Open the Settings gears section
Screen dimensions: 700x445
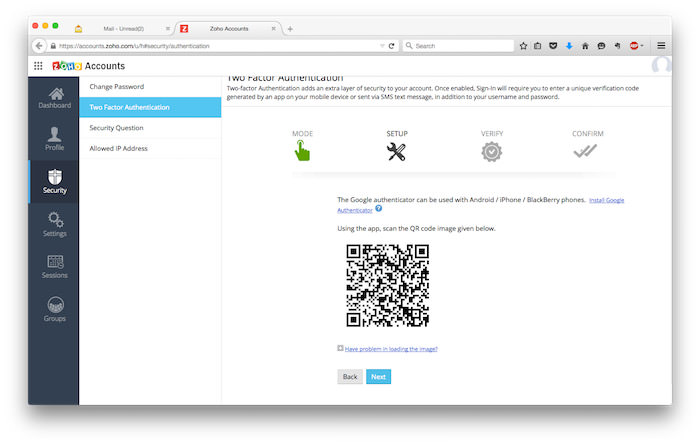click(55, 224)
